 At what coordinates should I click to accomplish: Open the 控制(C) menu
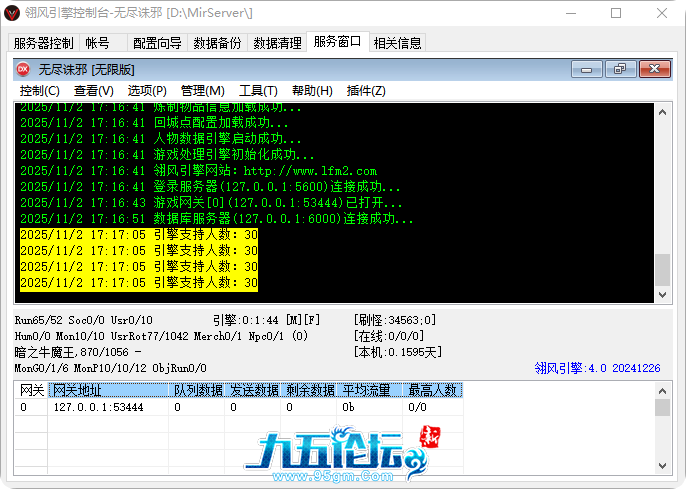point(39,91)
